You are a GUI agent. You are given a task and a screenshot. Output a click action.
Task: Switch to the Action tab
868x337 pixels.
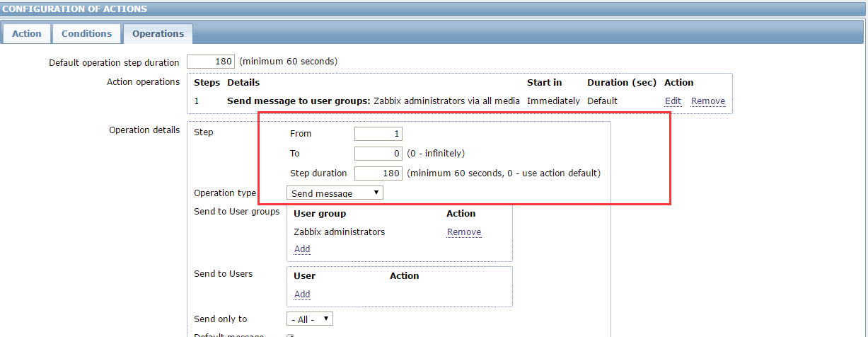pyautogui.click(x=27, y=33)
